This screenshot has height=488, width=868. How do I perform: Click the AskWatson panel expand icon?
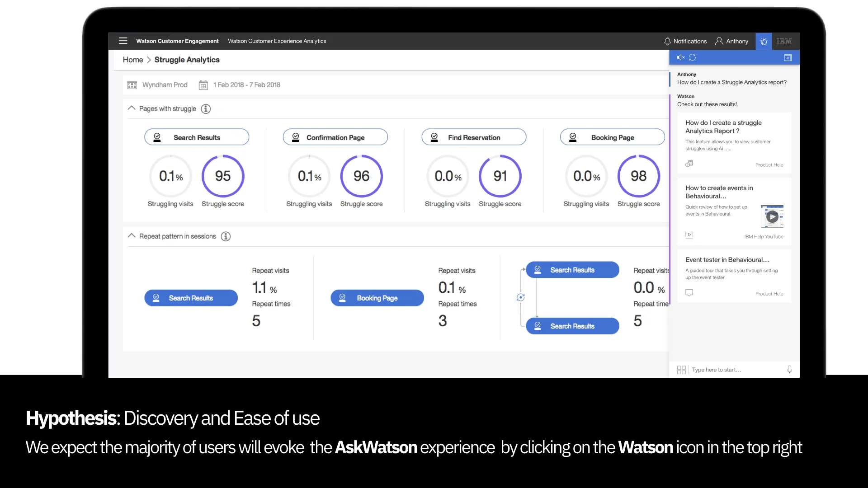point(788,58)
